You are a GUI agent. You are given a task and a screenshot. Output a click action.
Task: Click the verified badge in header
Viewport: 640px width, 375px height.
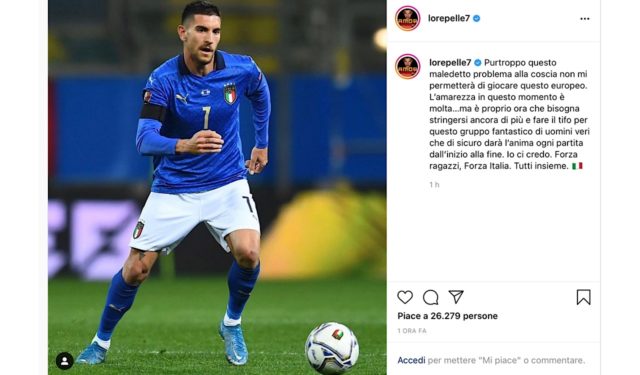coord(476,18)
